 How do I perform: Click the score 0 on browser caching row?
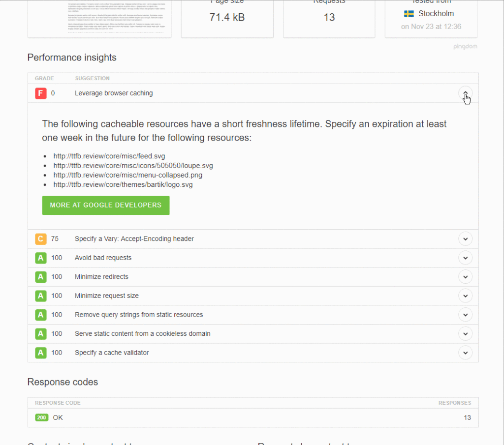[53, 93]
